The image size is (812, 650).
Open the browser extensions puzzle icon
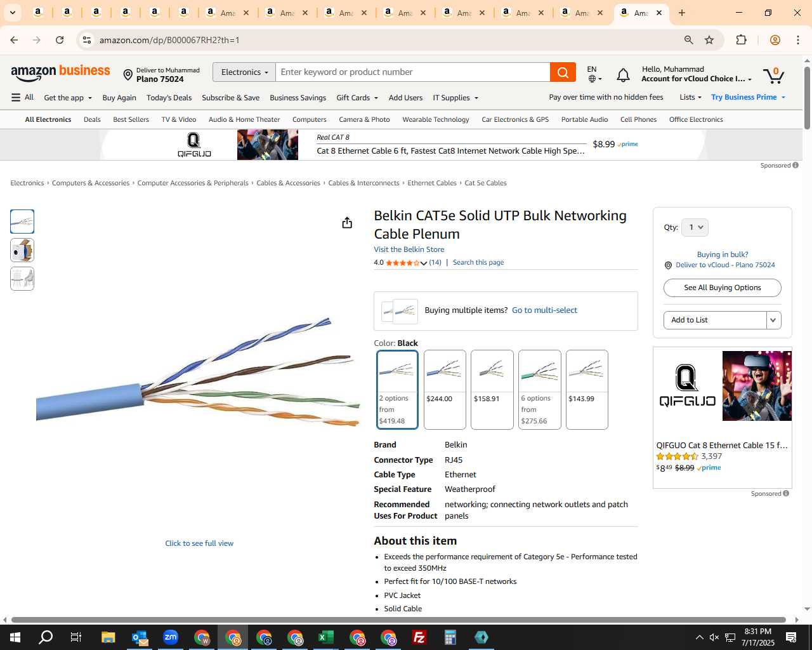click(x=741, y=40)
